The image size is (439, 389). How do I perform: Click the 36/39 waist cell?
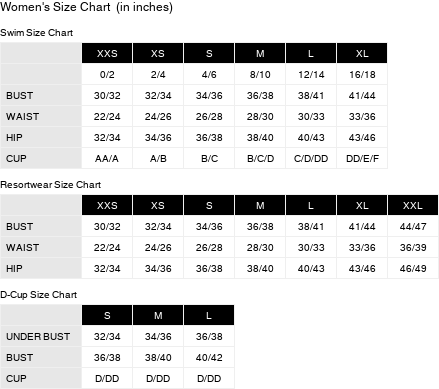click(413, 247)
